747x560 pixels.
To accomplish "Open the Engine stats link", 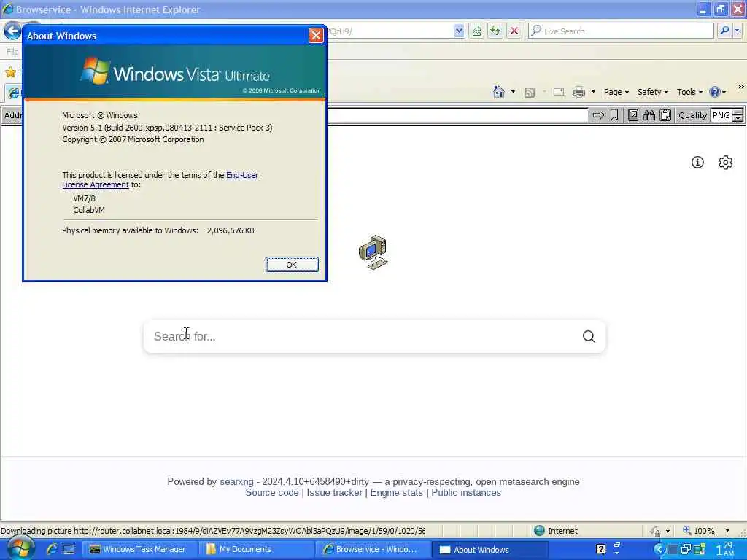I will pyautogui.click(x=396, y=492).
